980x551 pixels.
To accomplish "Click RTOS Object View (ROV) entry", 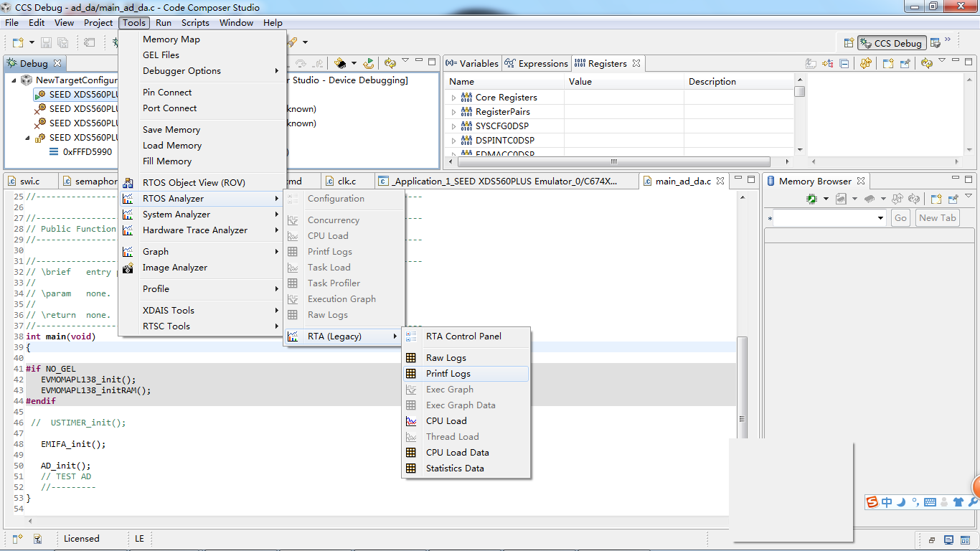I will click(x=193, y=183).
